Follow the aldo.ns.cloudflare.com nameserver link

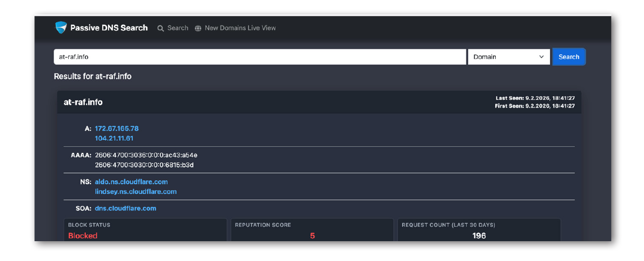tap(131, 182)
